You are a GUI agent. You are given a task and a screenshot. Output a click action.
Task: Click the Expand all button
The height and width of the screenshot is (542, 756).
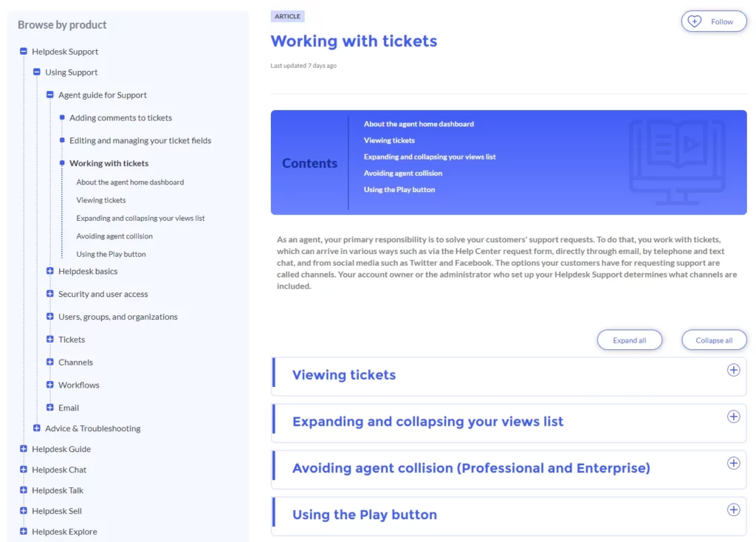[629, 340]
